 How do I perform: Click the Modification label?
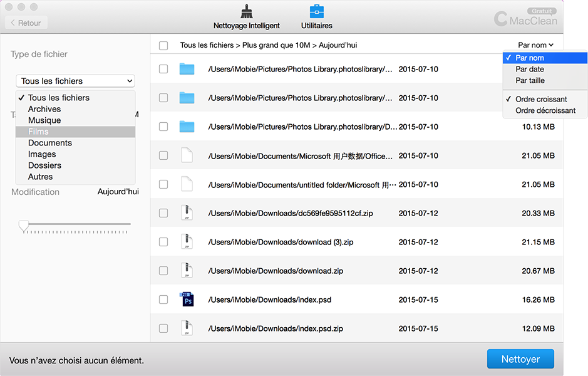click(35, 192)
